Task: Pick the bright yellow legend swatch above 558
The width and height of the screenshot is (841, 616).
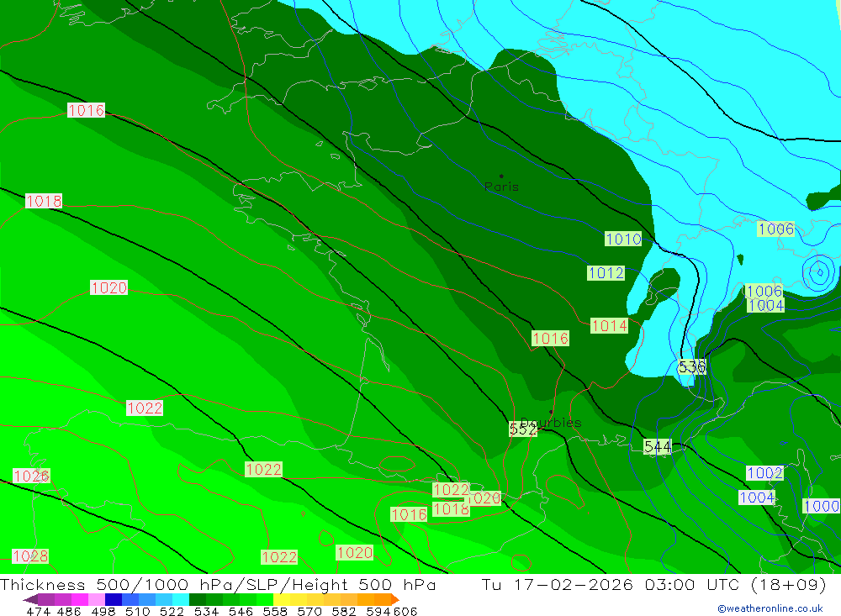Action: pyautogui.click(x=282, y=599)
